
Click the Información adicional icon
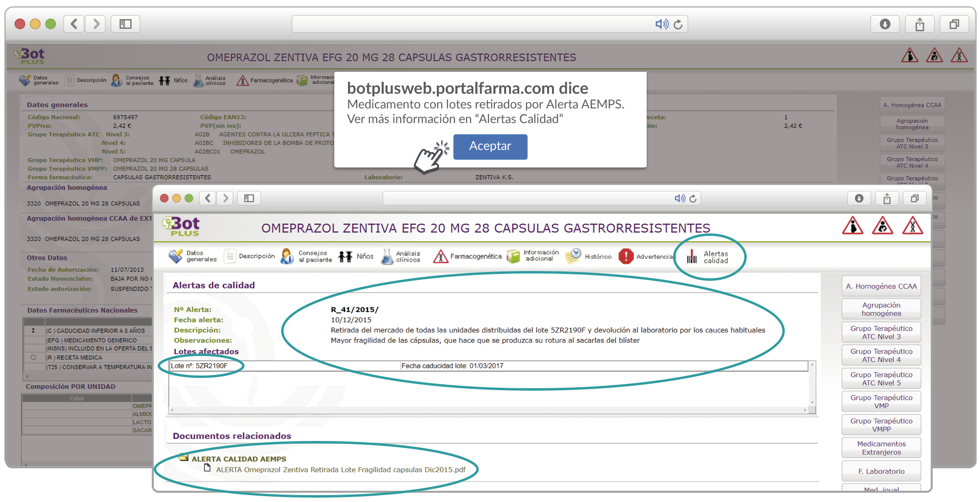click(x=513, y=256)
